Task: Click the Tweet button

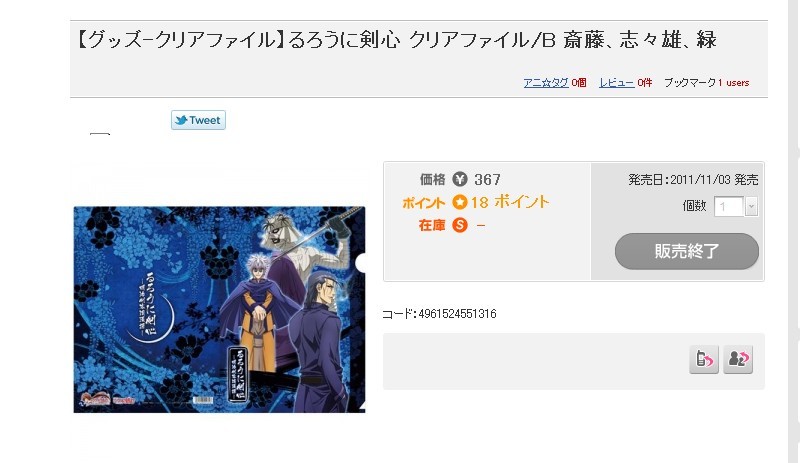Action: 198,120
